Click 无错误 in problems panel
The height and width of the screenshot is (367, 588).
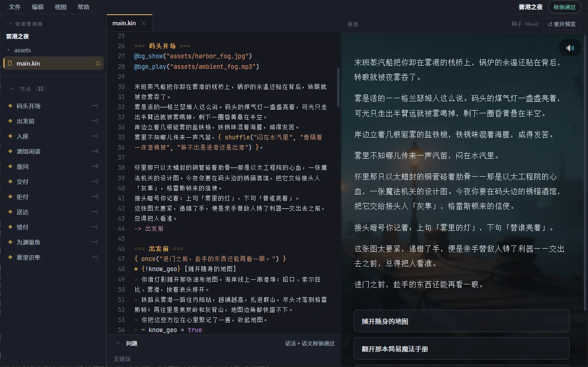122,359
